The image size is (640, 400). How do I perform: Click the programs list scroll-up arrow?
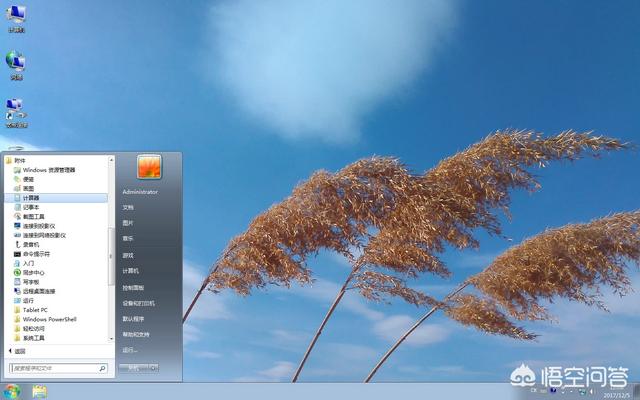(x=111, y=160)
